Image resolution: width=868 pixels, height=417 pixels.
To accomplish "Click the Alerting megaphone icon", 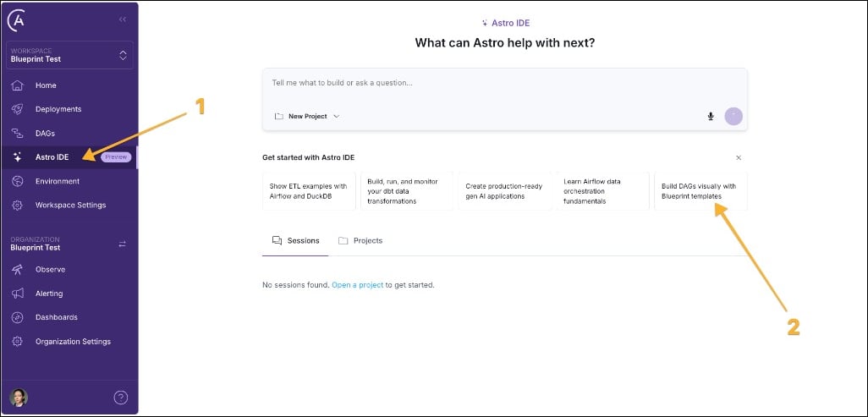I will (x=18, y=294).
